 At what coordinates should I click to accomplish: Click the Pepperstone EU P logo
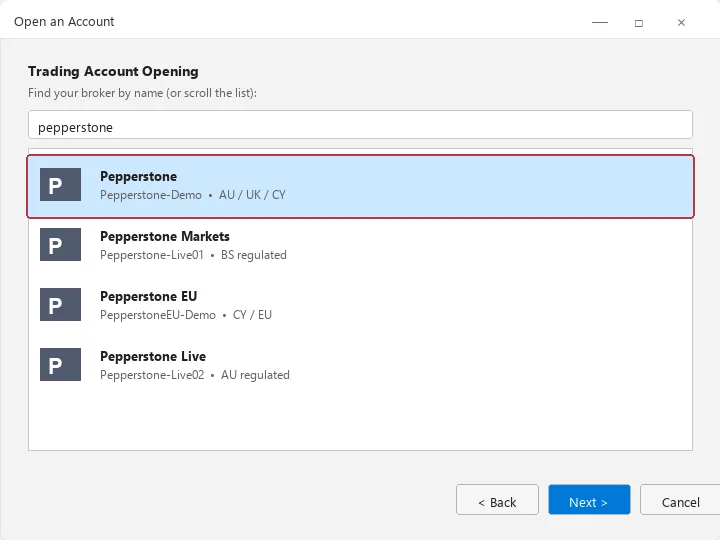[60, 304]
